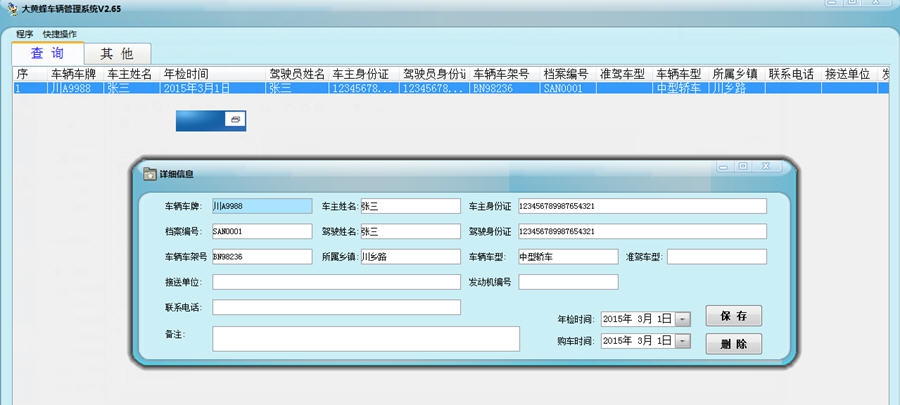Select table cell 2015年3月1日

[x=214, y=88]
